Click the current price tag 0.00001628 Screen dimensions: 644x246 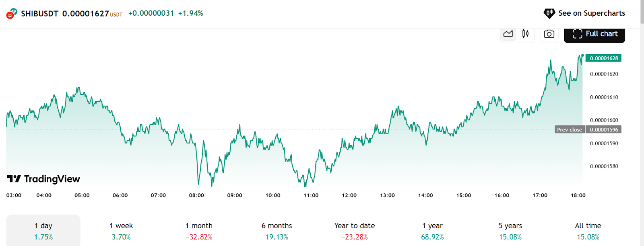[x=604, y=58]
